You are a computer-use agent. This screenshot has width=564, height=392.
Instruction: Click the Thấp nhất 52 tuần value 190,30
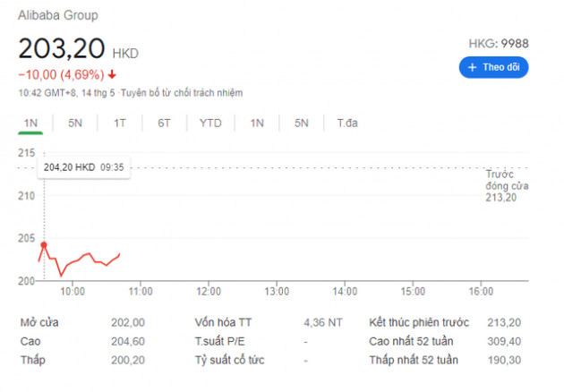pos(504,360)
